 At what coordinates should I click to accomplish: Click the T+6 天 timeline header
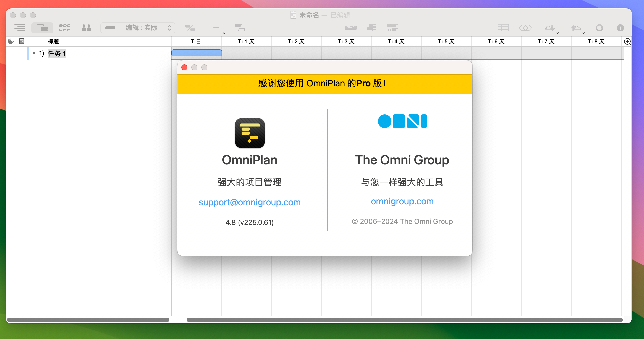496,41
